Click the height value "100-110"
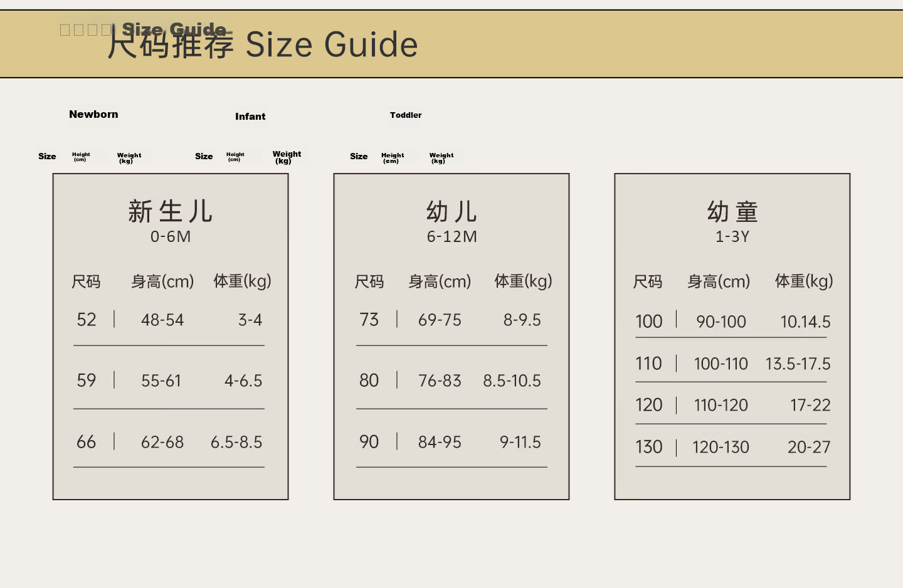903x588 pixels. click(721, 364)
